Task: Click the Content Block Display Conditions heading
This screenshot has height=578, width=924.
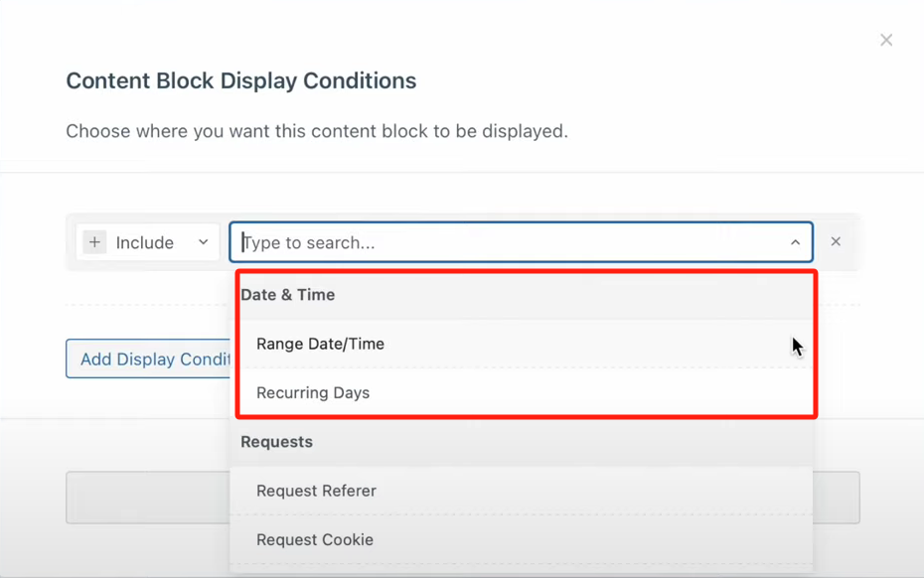Action: click(x=240, y=81)
